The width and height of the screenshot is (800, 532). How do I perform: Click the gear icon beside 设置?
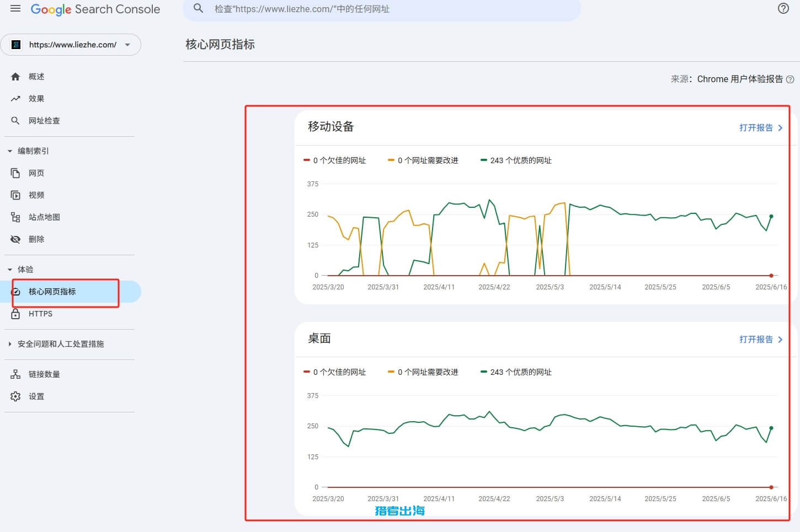coord(15,396)
